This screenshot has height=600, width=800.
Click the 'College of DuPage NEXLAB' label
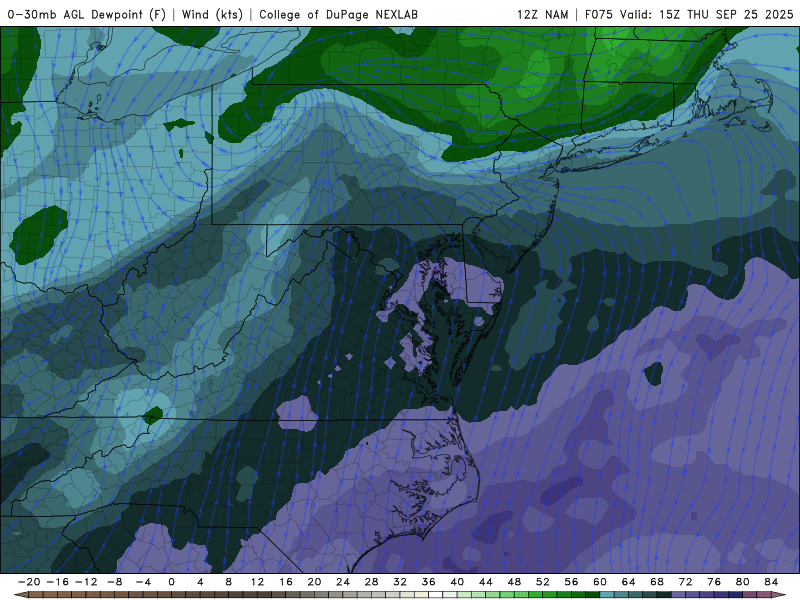pyautogui.click(x=338, y=14)
